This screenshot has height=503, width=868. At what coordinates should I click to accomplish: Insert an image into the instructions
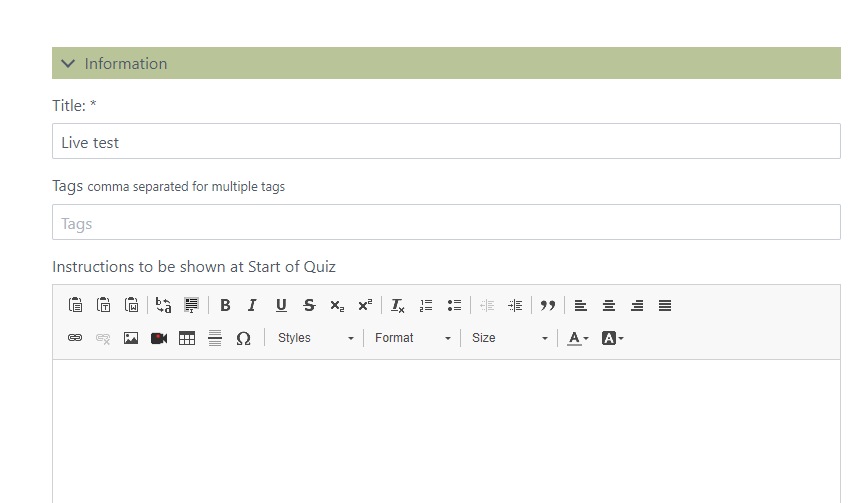click(x=131, y=338)
